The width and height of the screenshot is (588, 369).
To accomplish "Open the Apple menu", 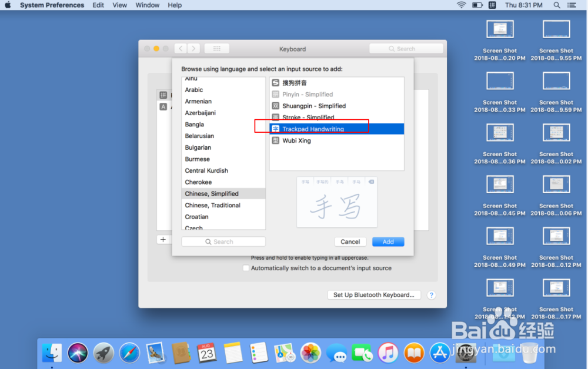I will [8, 5].
